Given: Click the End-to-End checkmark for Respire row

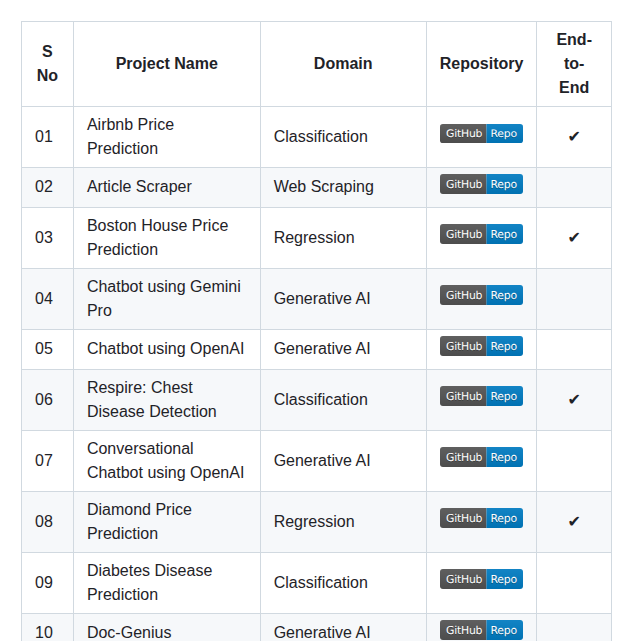Looking at the screenshot, I should [574, 400].
